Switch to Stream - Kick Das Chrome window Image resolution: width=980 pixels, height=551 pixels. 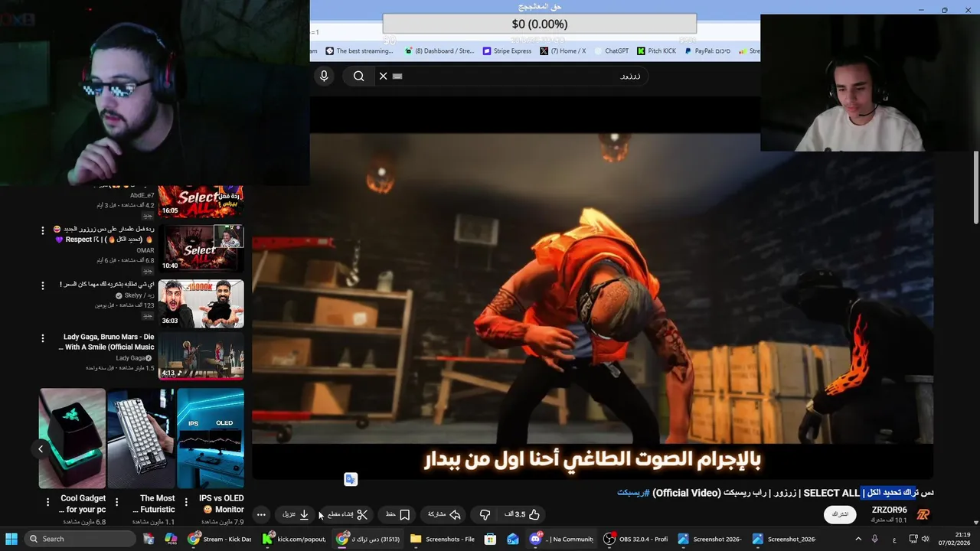[219, 539]
